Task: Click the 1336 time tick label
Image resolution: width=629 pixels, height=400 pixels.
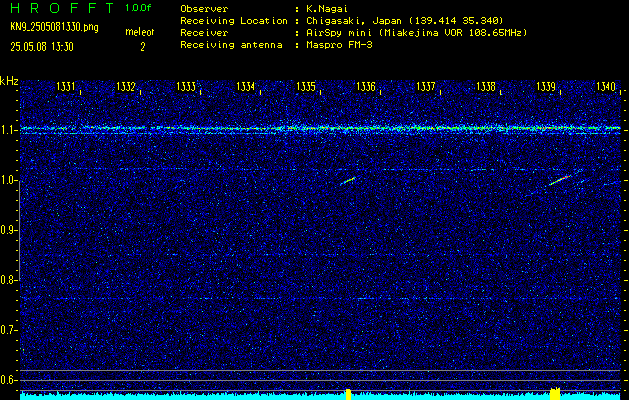Action: click(366, 86)
